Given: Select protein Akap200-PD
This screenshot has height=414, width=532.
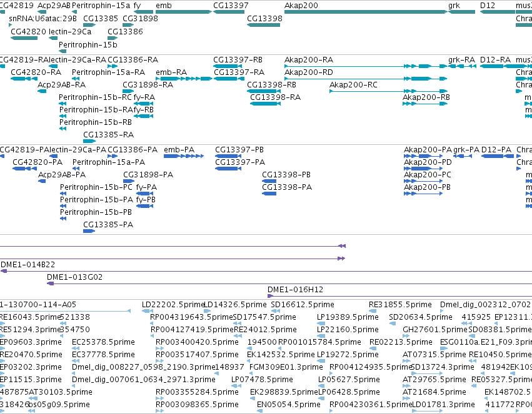Looking at the screenshot, I should coord(428,162).
